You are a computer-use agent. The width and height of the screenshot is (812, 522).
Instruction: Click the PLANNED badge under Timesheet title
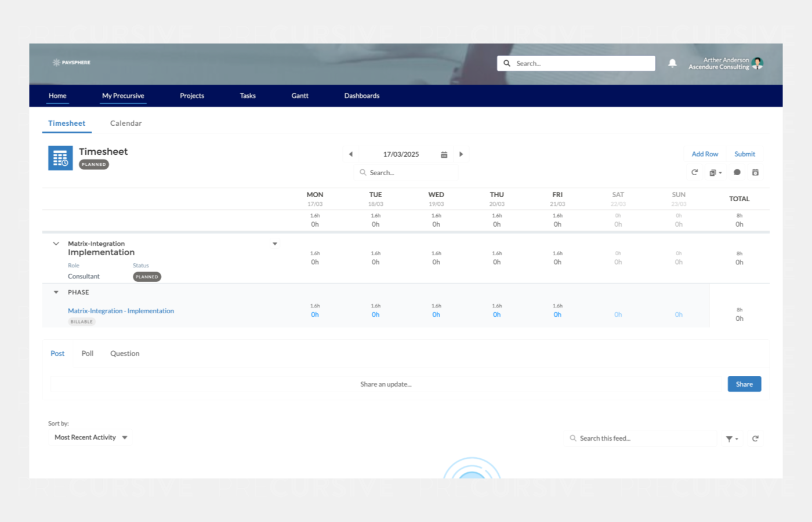(x=94, y=165)
